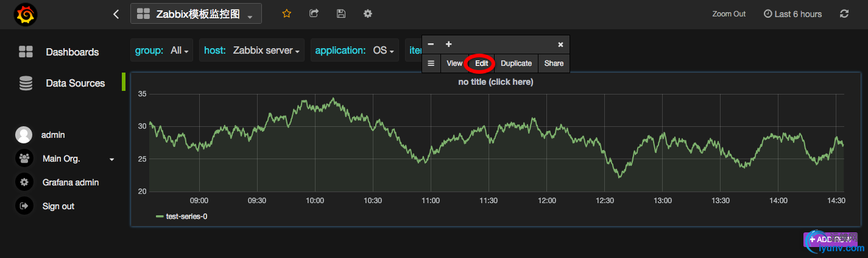Screen dimensions: 868x258
Task: Open the Last 6 hours time picker
Action: point(792,14)
